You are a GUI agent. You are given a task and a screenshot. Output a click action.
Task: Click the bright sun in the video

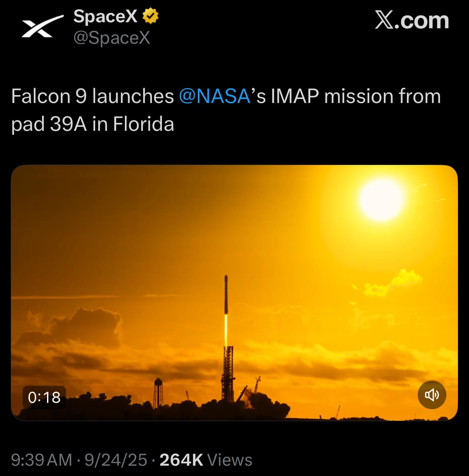(x=381, y=200)
